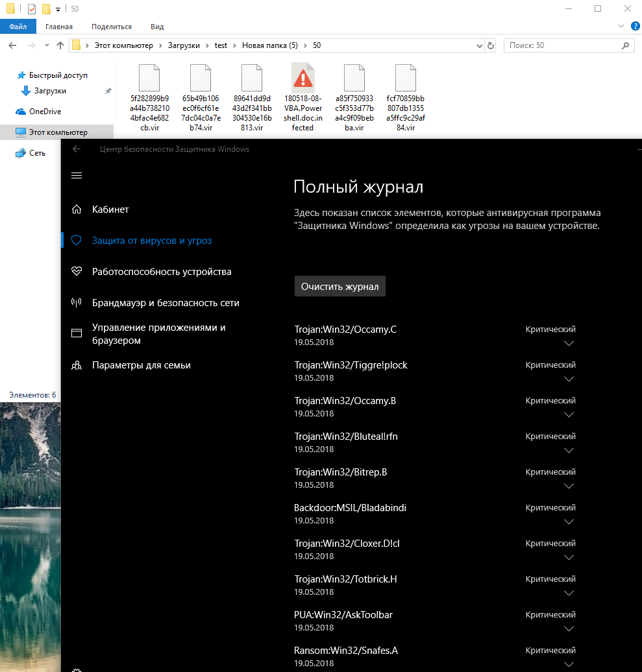Click the shield icon in Defender sidebar

77,240
